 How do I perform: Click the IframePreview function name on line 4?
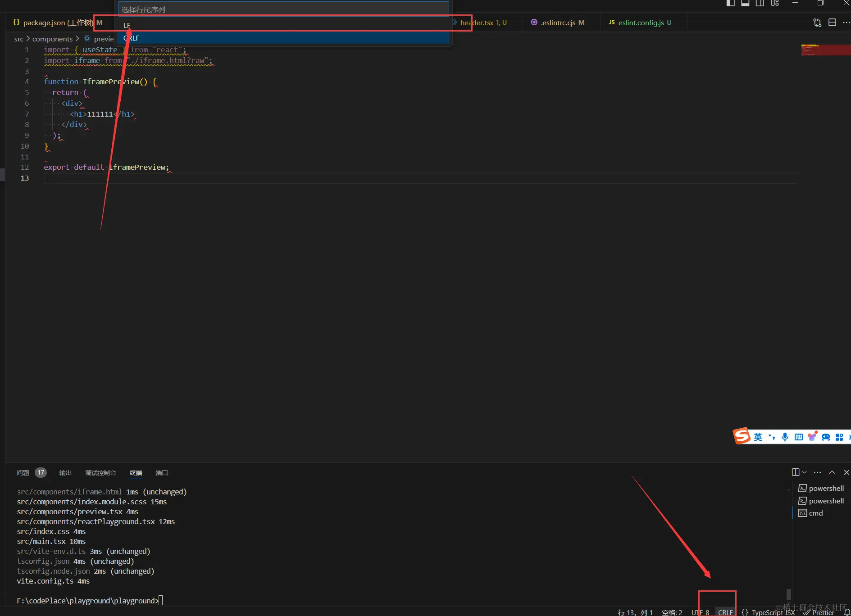click(111, 82)
